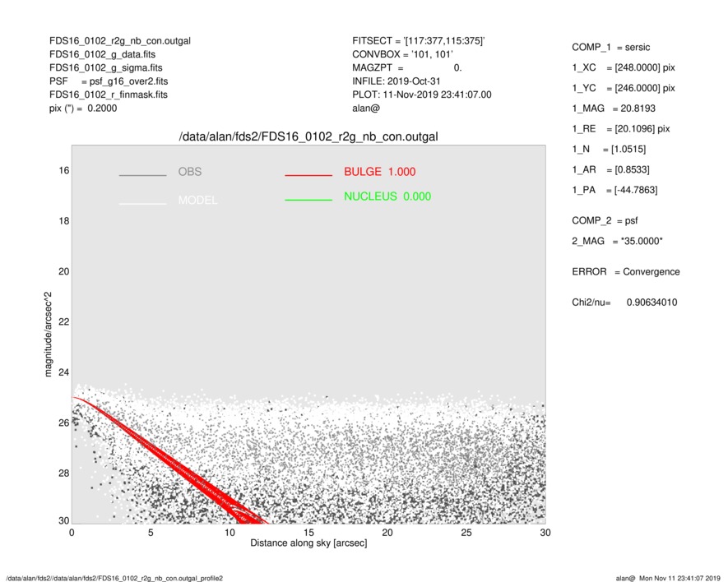Click the green NUCLEUS legend line
728x582 pixels.
click(308, 200)
